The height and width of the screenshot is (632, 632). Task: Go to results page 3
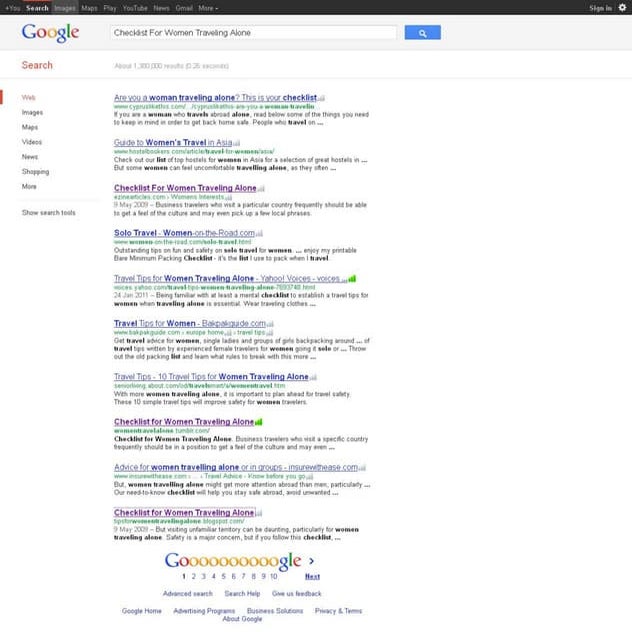(204, 577)
